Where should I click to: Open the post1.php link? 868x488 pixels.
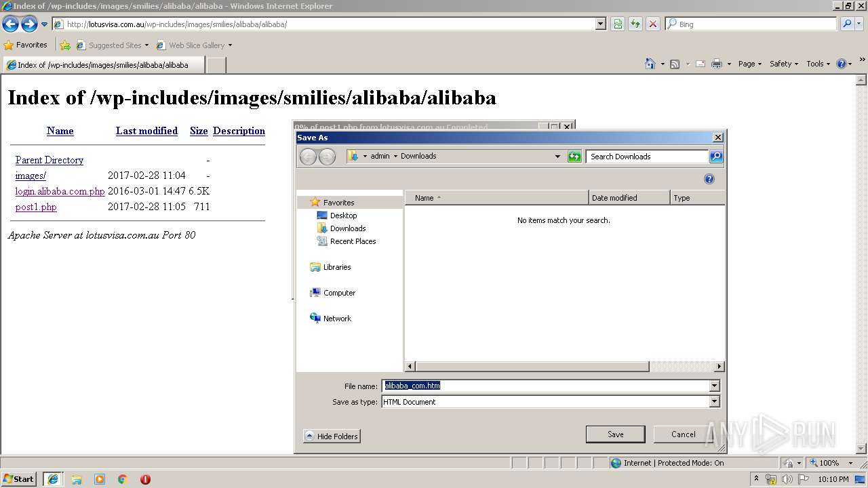(36, 207)
